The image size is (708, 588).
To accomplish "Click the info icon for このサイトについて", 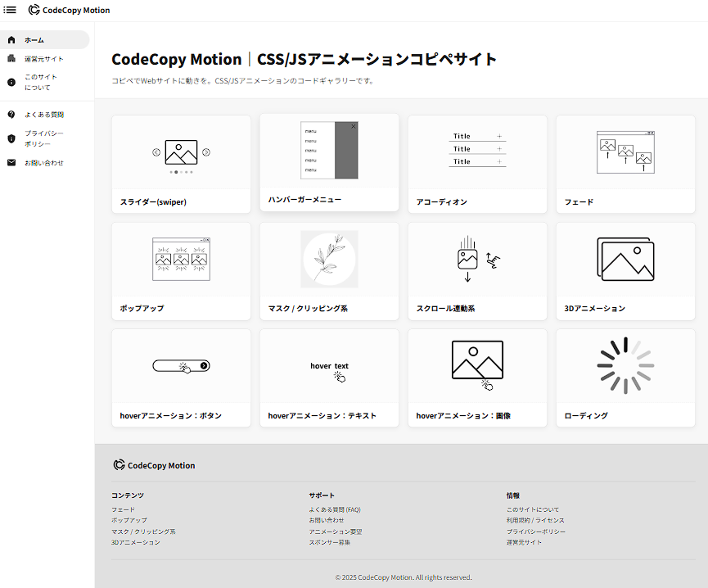I will coord(11,81).
